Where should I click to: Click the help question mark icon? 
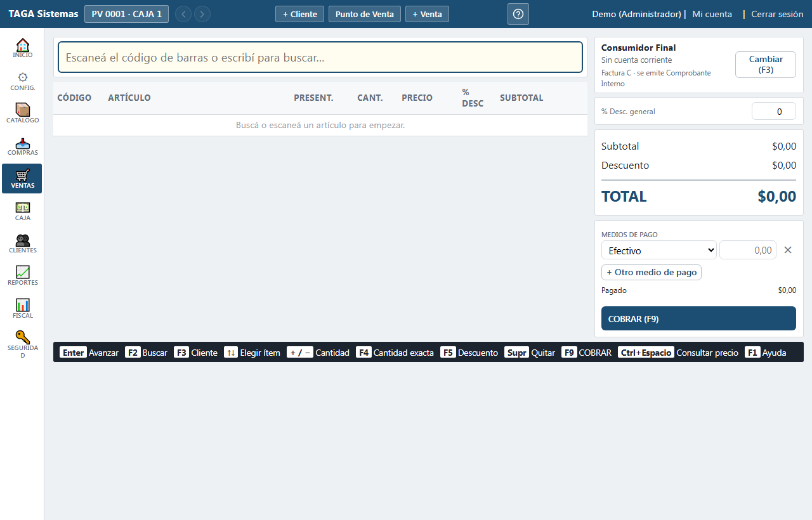click(518, 14)
